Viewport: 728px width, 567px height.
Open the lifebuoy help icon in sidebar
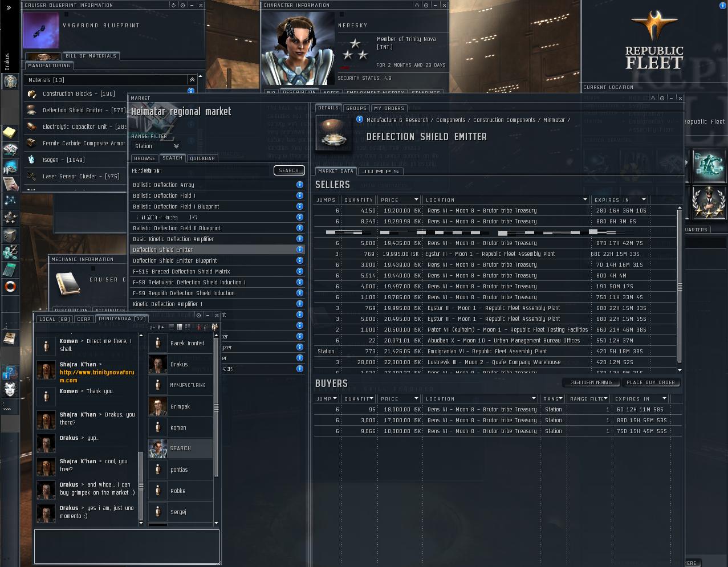pos(10,287)
